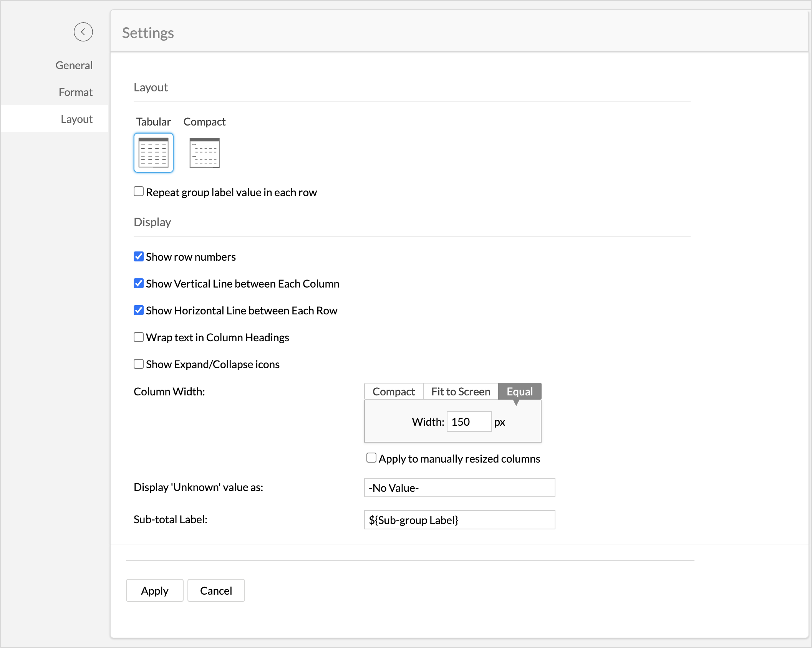The width and height of the screenshot is (812, 648).
Task: Select the Layout settings section
Action: click(77, 119)
